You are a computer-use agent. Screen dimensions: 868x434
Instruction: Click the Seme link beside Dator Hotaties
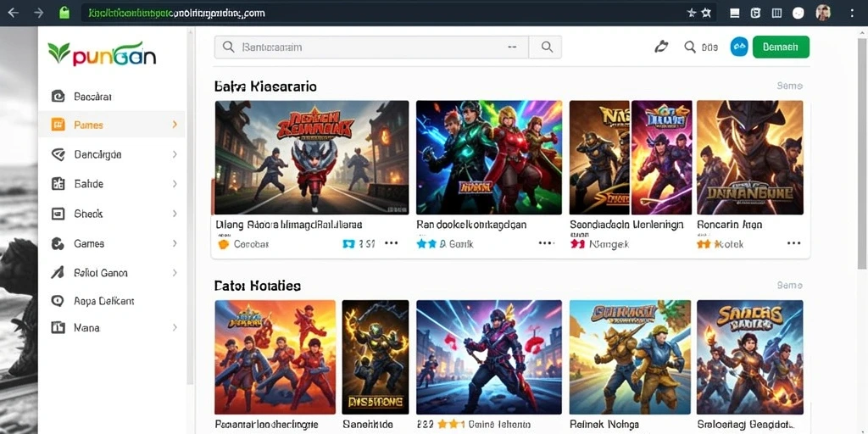pyautogui.click(x=789, y=285)
